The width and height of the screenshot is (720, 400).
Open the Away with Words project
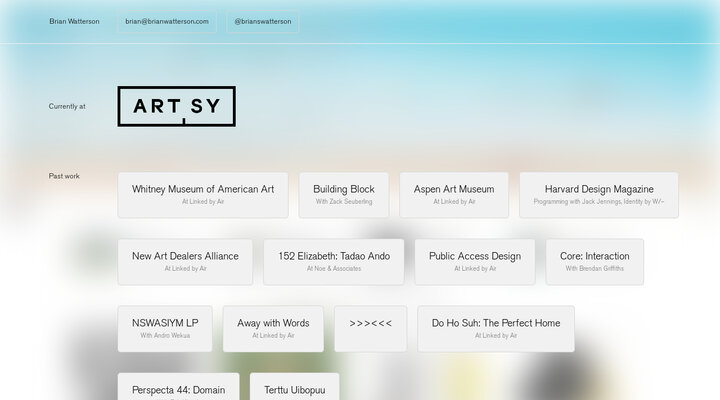tap(273, 328)
